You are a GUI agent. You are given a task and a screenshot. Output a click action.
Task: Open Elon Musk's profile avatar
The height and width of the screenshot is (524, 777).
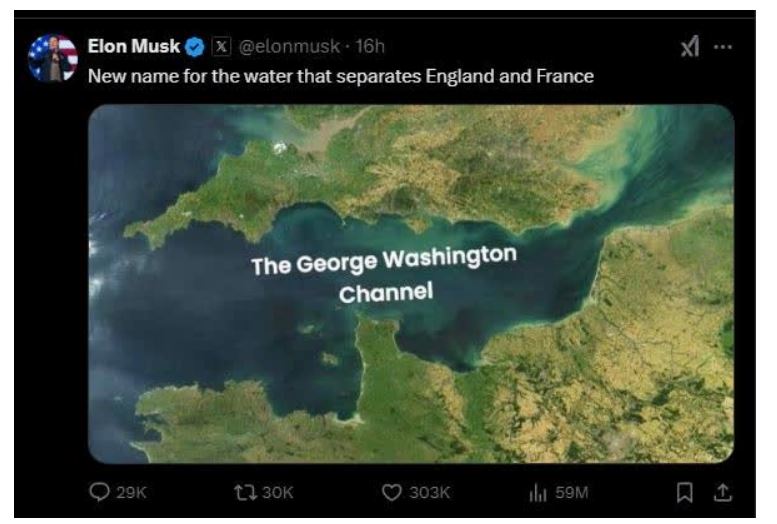coord(53,58)
